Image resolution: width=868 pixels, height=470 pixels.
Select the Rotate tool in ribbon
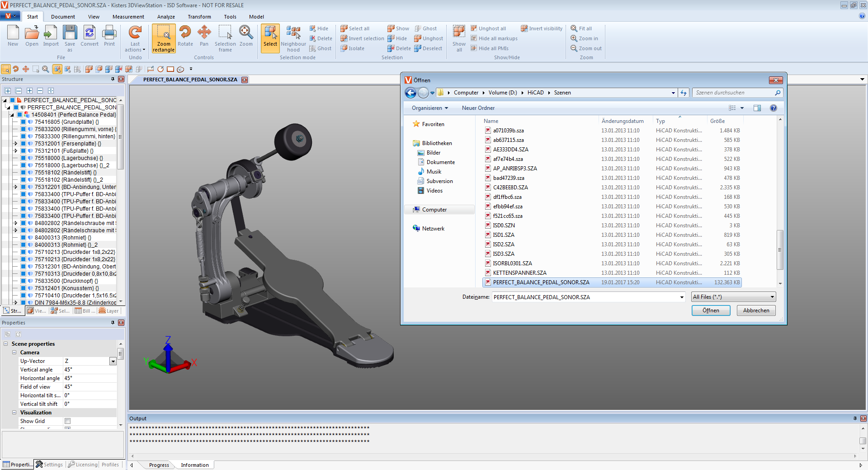(x=185, y=36)
